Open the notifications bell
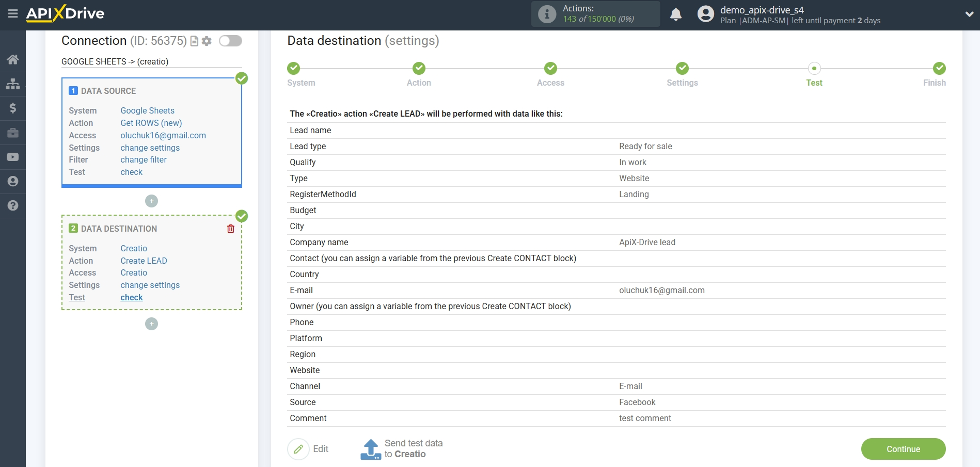 [675, 14]
